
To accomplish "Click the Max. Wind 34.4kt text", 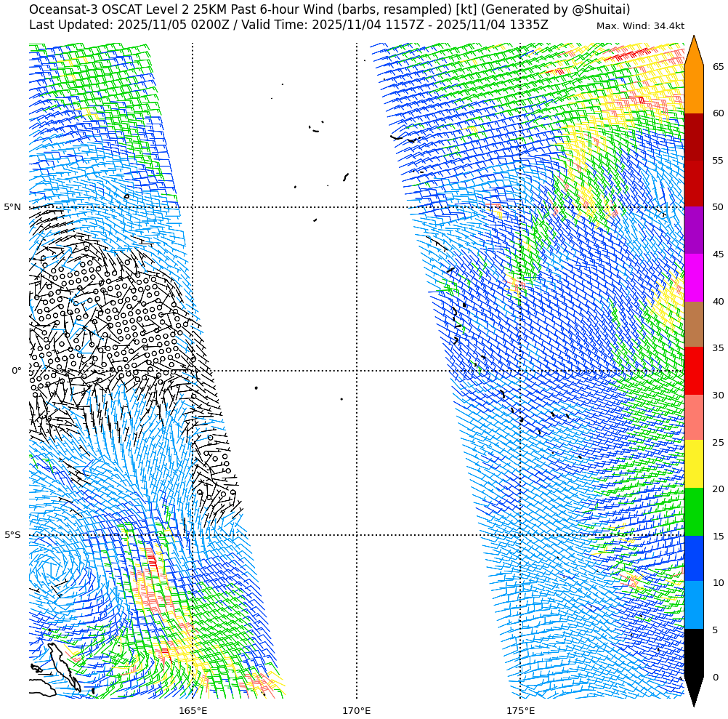I will tap(640, 26).
